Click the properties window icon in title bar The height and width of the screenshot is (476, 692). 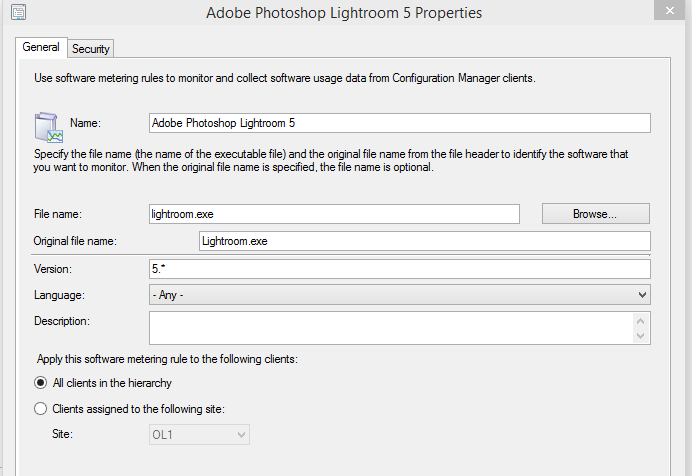(18, 12)
